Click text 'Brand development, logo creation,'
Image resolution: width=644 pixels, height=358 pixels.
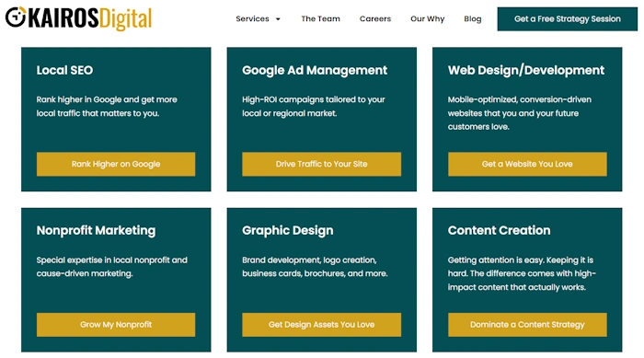[309, 260]
